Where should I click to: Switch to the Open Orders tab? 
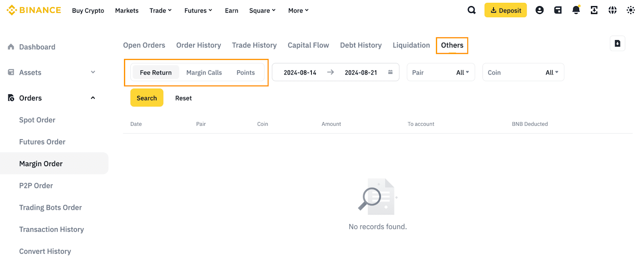tap(144, 45)
